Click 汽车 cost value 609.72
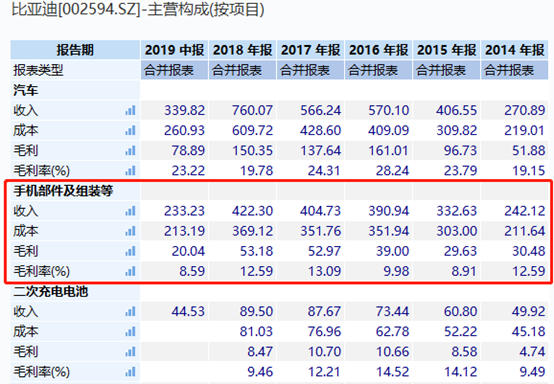The height and width of the screenshot is (384, 554). 252,131
